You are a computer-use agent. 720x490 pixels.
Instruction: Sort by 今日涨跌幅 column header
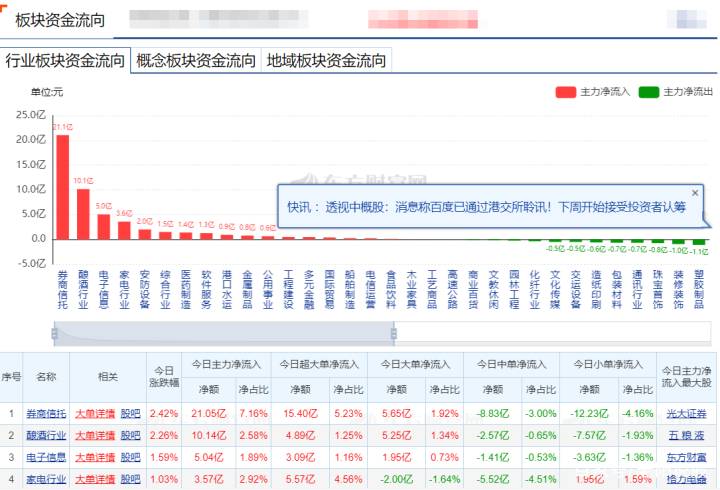[x=164, y=377]
